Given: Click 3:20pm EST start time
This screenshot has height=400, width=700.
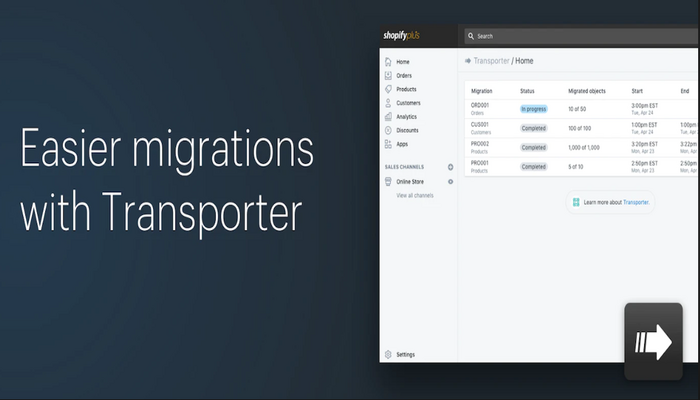Looking at the screenshot, I should [644, 144].
